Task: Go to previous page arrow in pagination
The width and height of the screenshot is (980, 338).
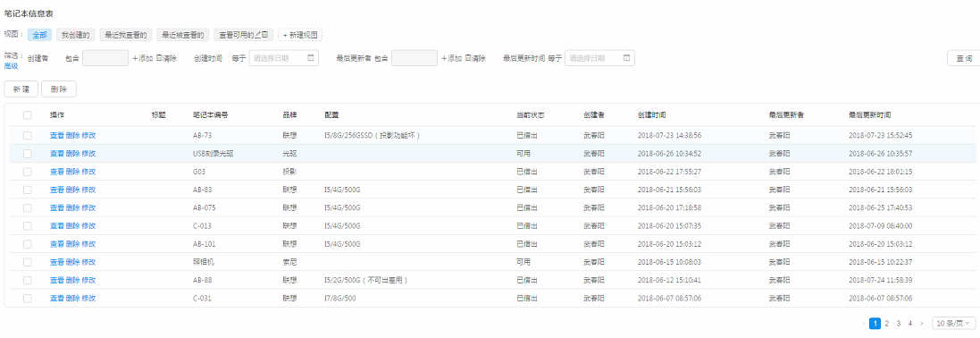Action: (x=864, y=323)
